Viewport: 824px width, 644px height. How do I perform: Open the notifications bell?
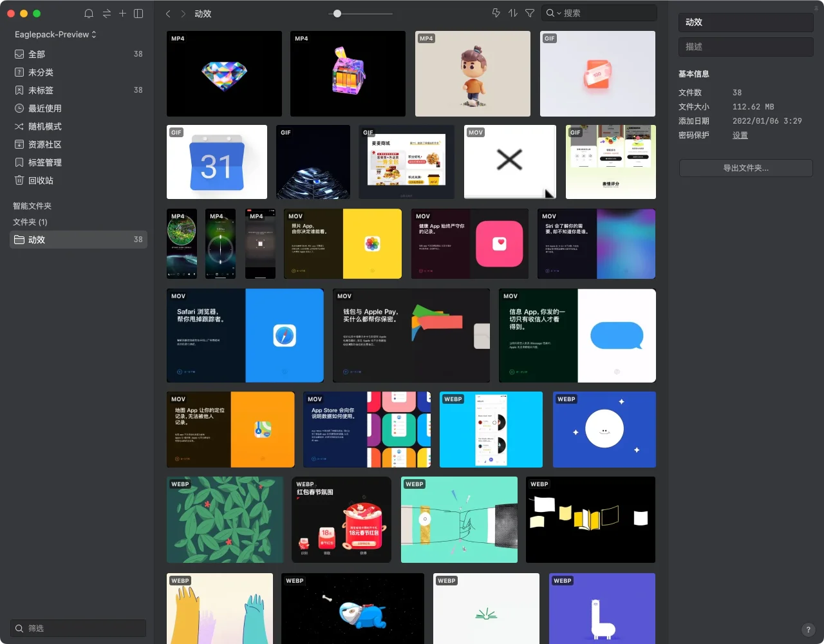(89, 14)
